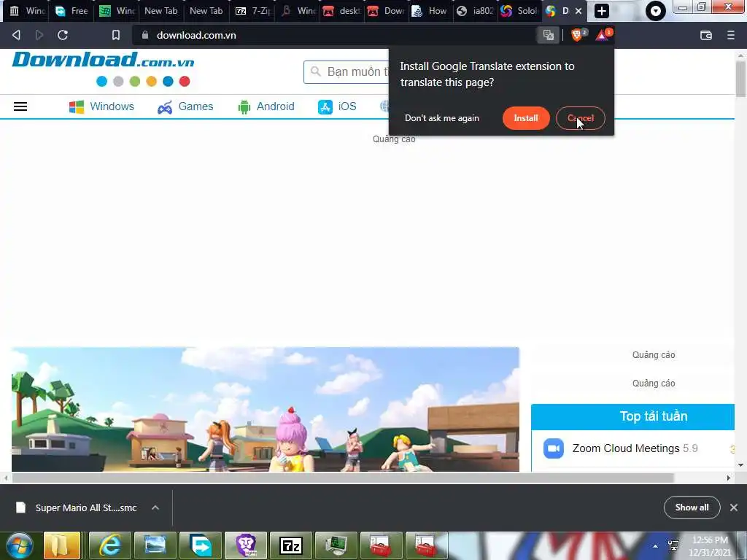This screenshot has width=747, height=560.
Task: Switch to the first New Tab
Action: tap(160, 11)
